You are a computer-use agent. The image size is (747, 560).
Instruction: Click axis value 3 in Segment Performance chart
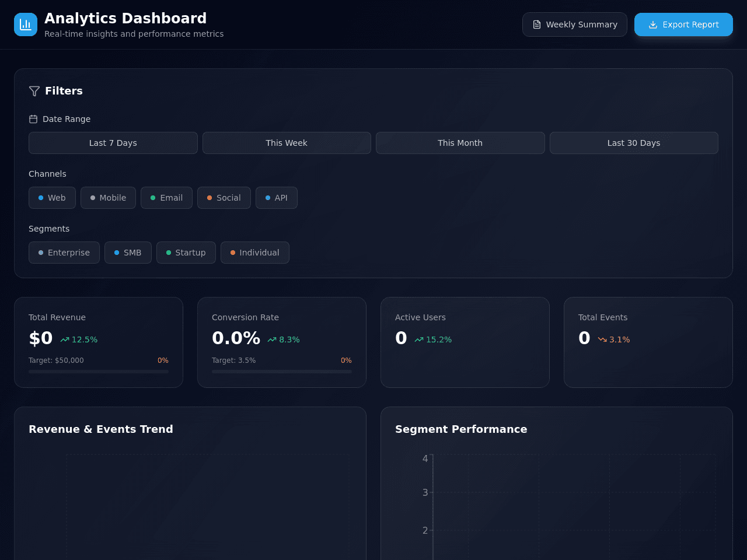[425, 492]
